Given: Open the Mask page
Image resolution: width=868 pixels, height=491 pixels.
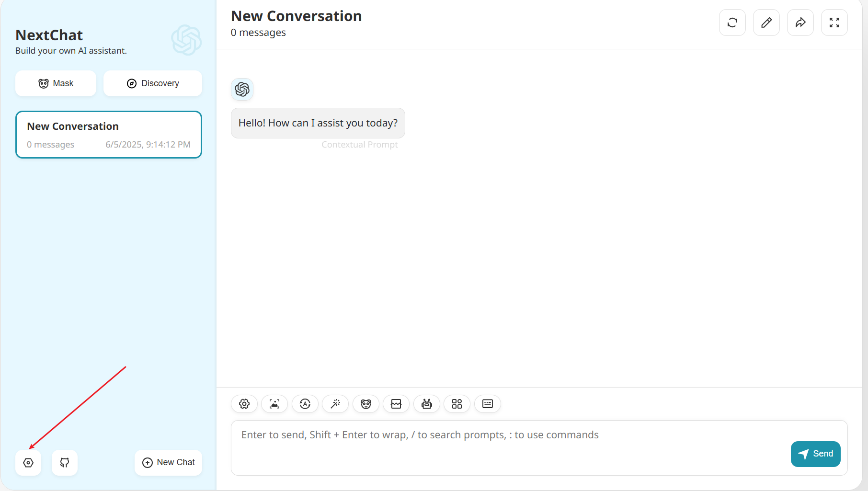Looking at the screenshot, I should [x=56, y=83].
